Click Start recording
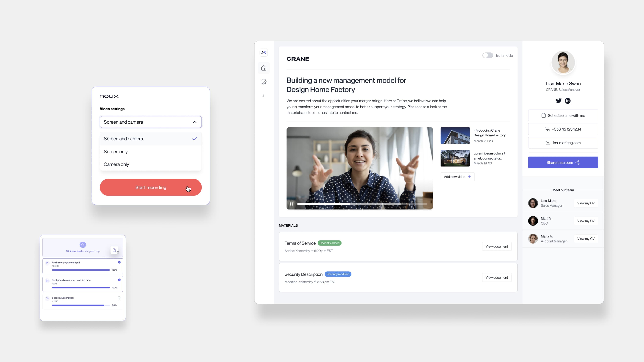This screenshot has height=362, width=644. [x=150, y=187]
